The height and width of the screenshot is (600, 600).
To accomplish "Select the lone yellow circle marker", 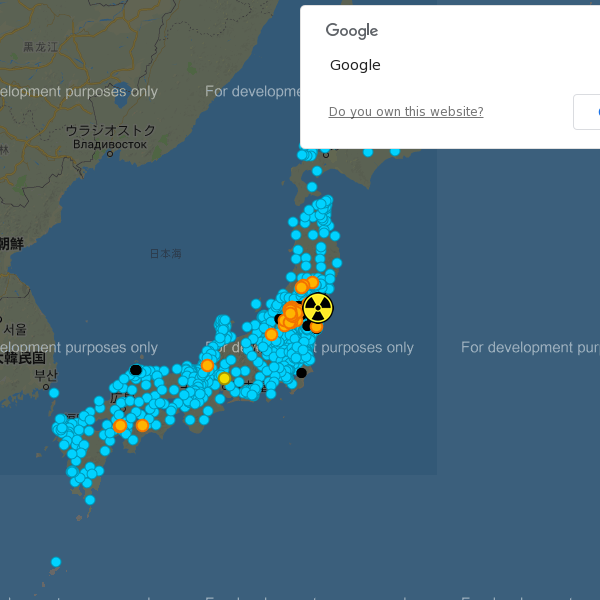I will click(x=224, y=378).
